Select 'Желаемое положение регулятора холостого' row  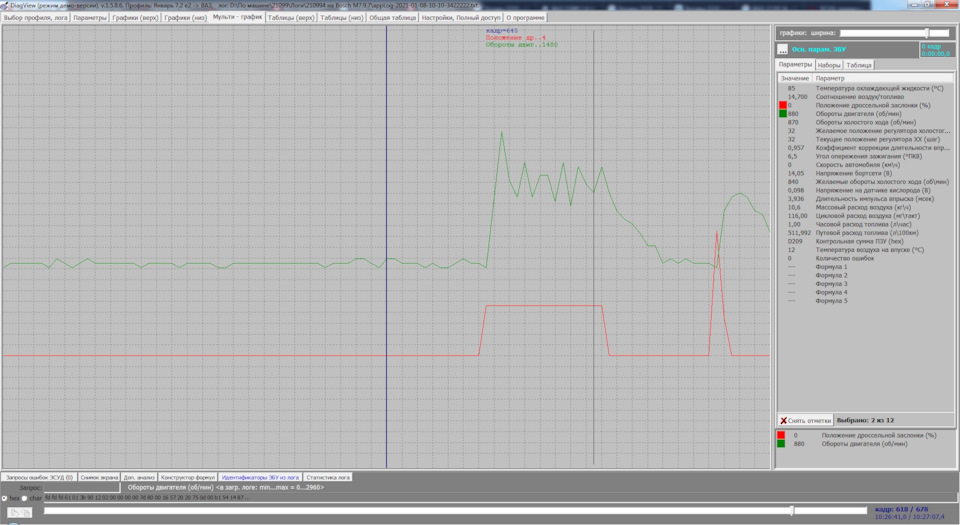(x=866, y=131)
